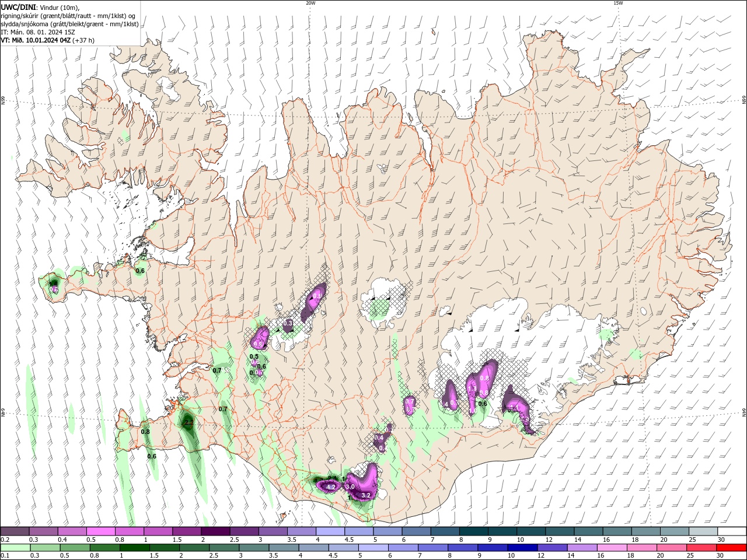Pick upper legend swatch between 12 and 14

(x=560, y=531)
